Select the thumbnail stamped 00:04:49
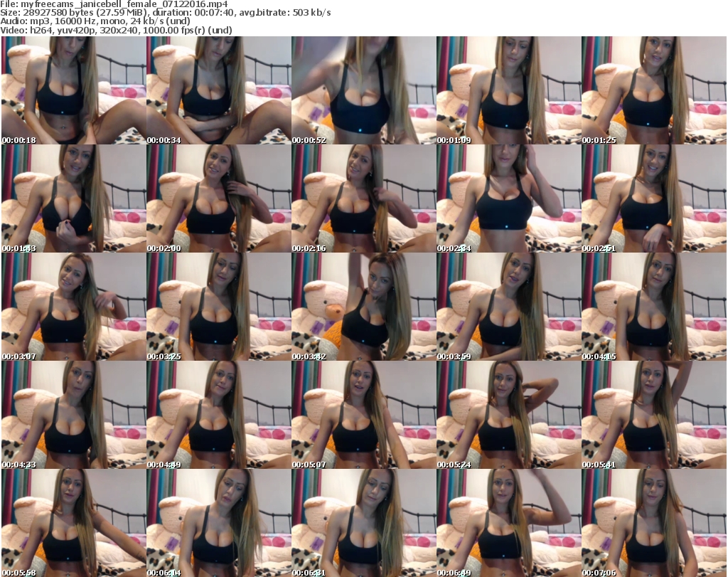The image size is (728, 577). click(219, 415)
